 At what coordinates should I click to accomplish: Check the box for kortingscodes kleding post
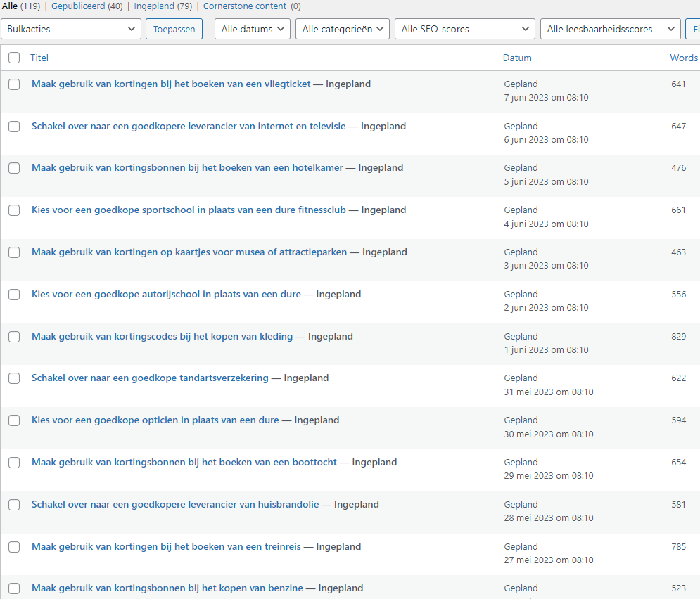coord(14,336)
